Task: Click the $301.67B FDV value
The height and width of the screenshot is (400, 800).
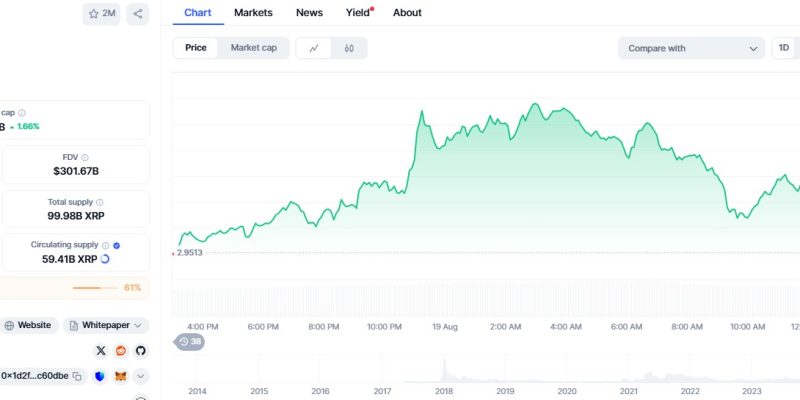Action: [x=76, y=171]
